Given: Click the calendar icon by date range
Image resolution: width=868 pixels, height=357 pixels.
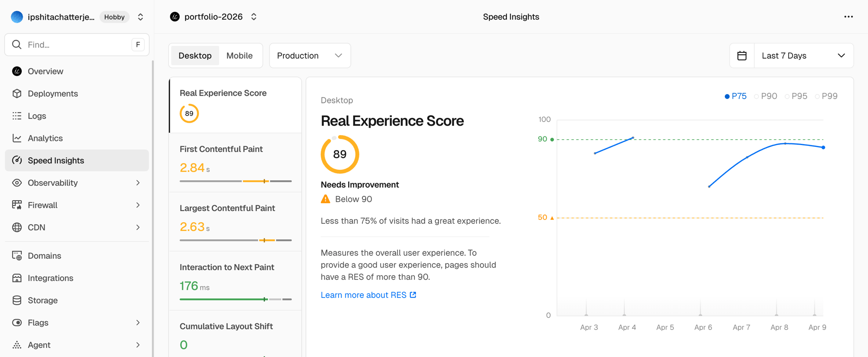Looking at the screenshot, I should pyautogui.click(x=742, y=56).
